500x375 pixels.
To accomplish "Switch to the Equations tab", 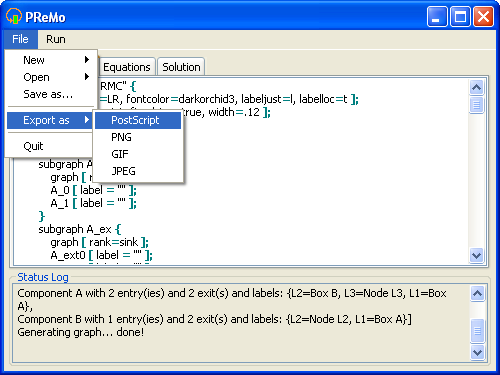I will [127, 67].
